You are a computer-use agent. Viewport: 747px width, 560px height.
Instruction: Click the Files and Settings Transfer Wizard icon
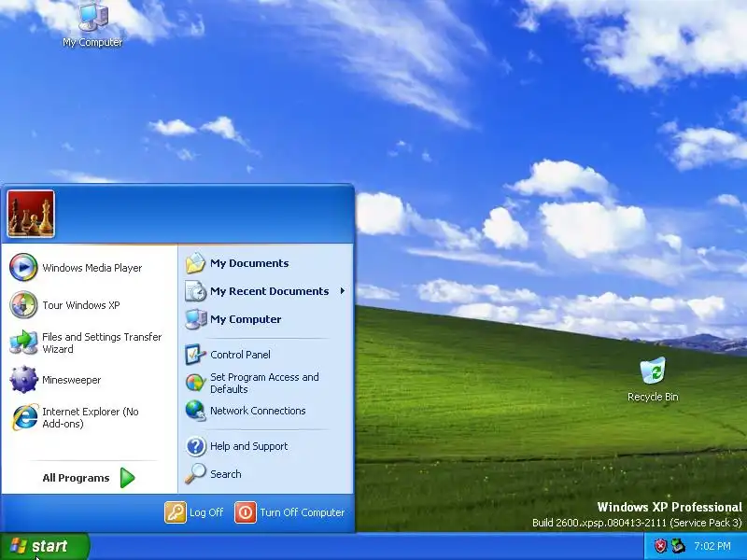(23, 343)
